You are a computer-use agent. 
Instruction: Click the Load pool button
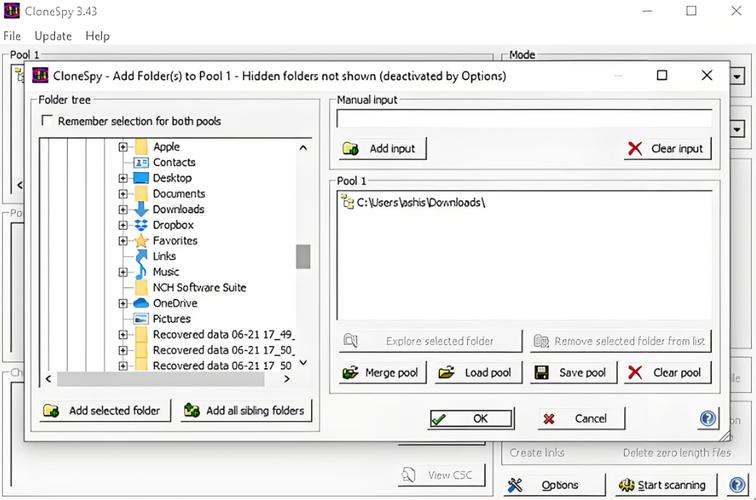pos(478,372)
